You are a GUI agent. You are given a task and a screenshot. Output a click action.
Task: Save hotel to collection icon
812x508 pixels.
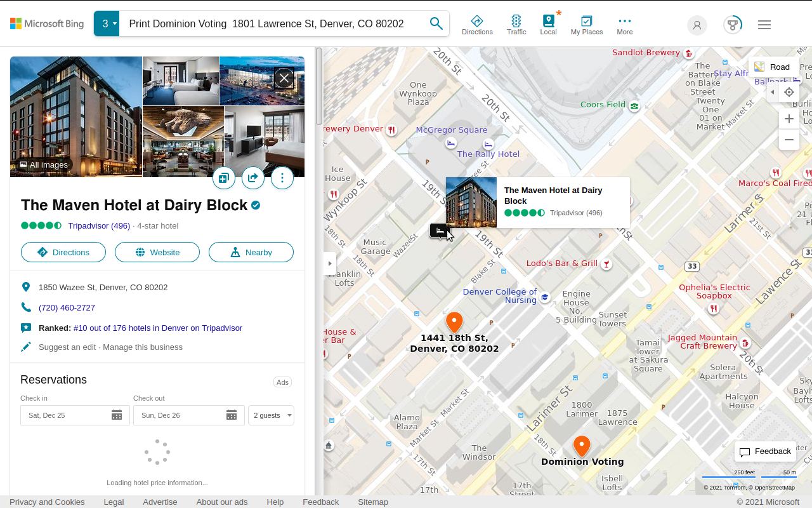pos(223,178)
